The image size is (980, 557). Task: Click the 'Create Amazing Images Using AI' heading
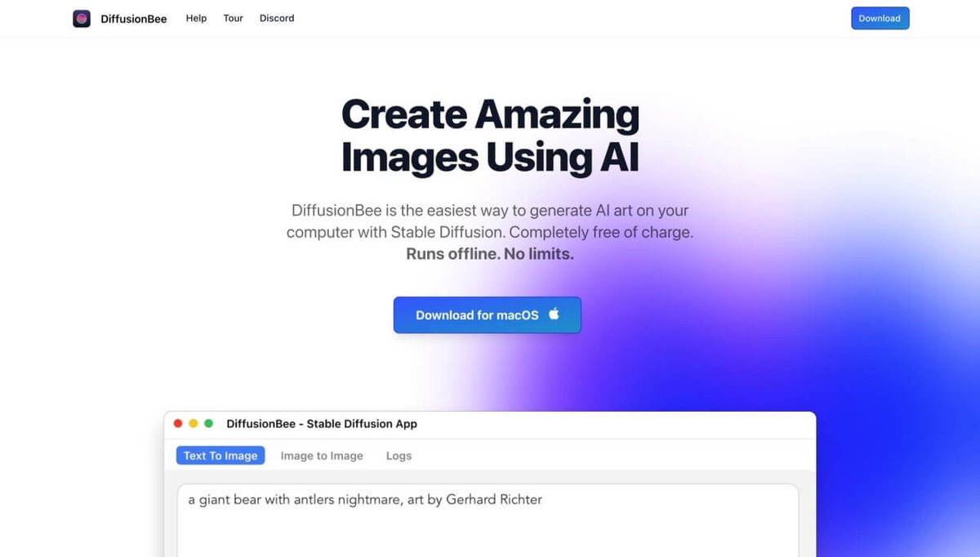490,136
